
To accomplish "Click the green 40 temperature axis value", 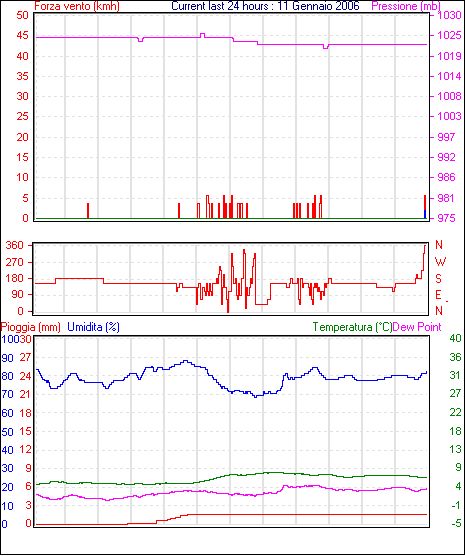I will tap(455, 338).
